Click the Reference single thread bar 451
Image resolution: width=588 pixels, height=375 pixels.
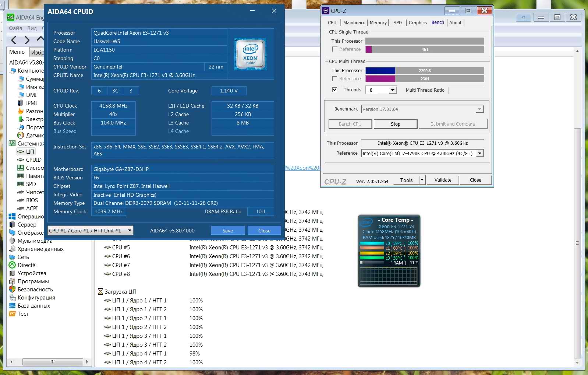point(425,49)
